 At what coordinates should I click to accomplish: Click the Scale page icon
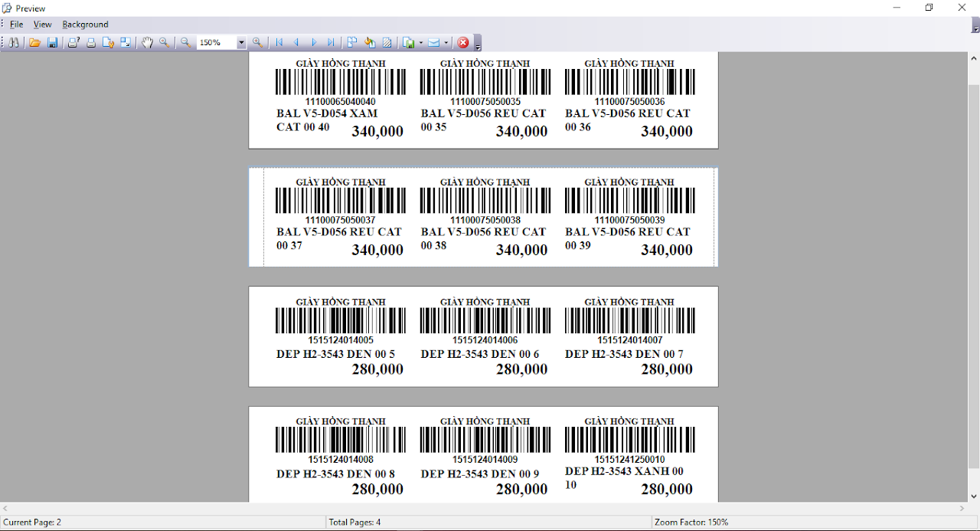pos(126,43)
